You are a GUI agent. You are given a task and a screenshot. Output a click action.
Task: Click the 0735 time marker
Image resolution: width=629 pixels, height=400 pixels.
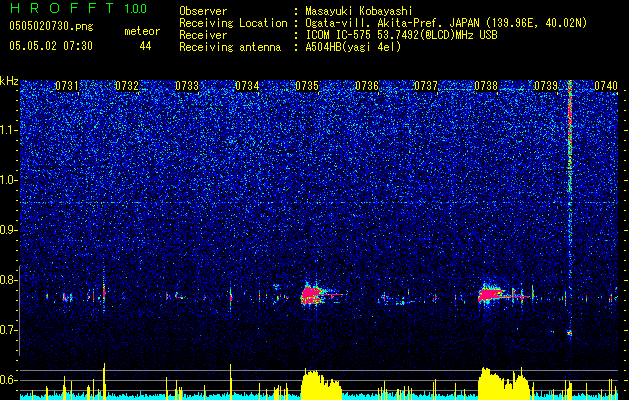pos(307,86)
